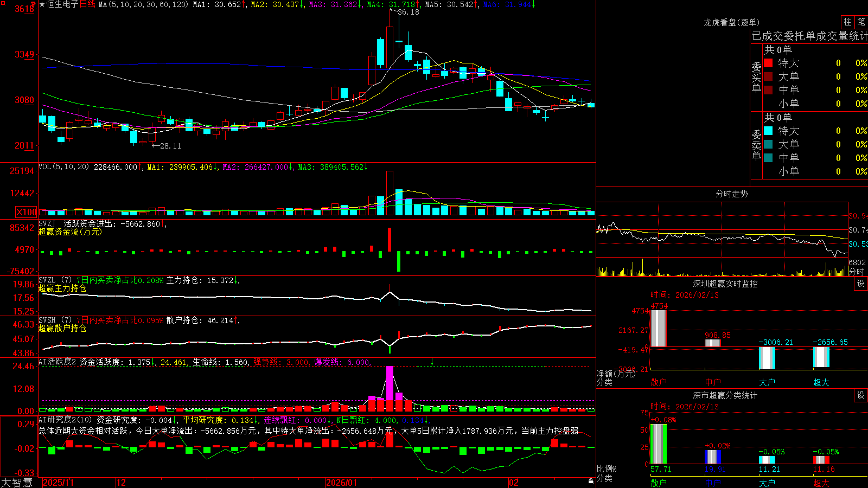Click the MA(5,10,20,30,60,120) indicator parameters
Image resolution: width=868 pixels, height=488 pixels.
click(x=143, y=4)
